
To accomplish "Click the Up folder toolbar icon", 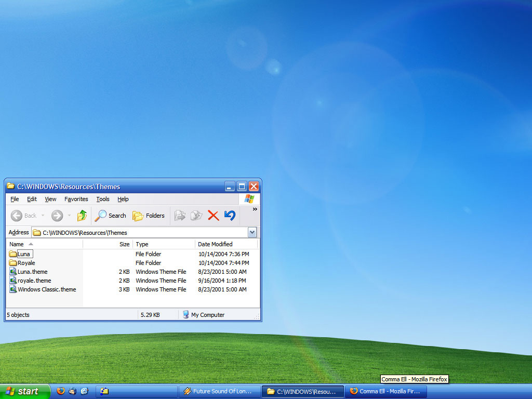I will [x=82, y=216].
